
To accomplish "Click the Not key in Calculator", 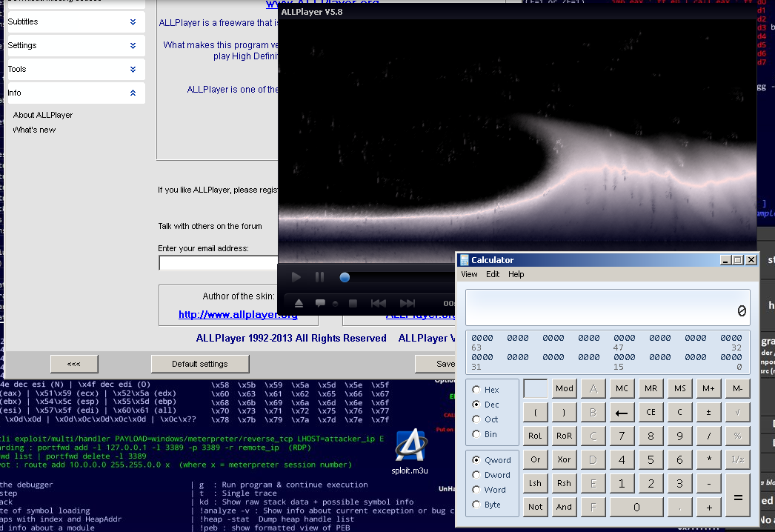I will click(535, 507).
